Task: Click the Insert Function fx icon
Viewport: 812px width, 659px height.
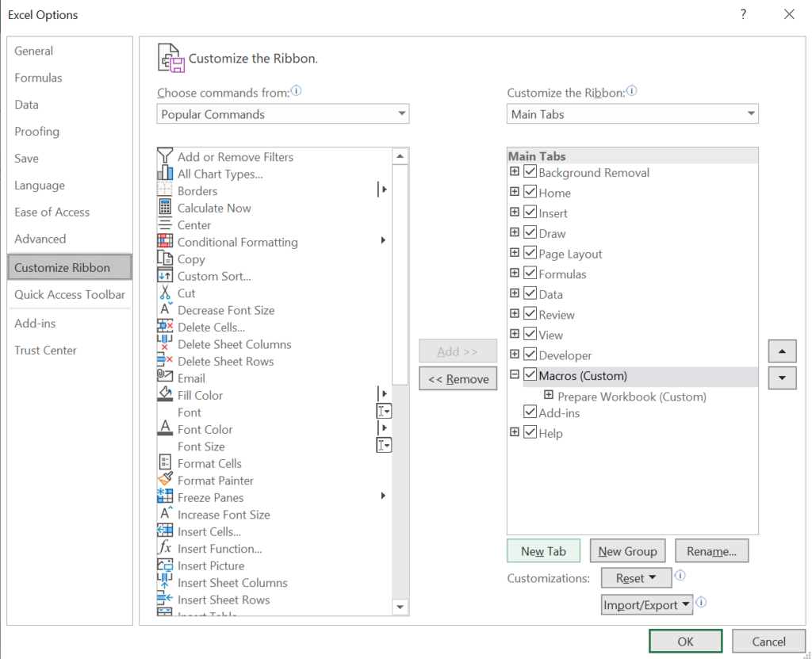Action: click(165, 548)
